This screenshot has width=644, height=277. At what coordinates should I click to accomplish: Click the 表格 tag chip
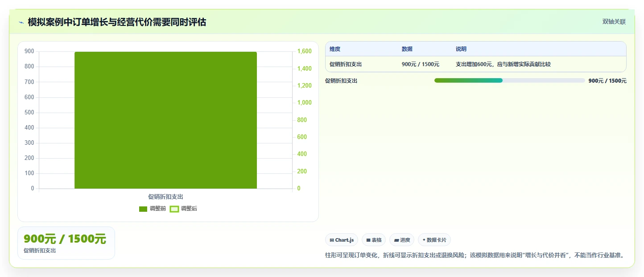[374, 240]
